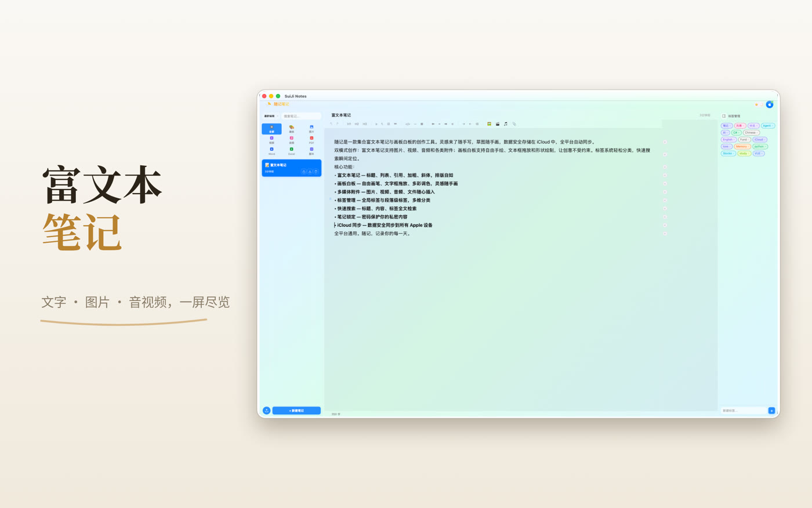Select the Memory tag chip
The width and height of the screenshot is (812, 508).
point(742,147)
